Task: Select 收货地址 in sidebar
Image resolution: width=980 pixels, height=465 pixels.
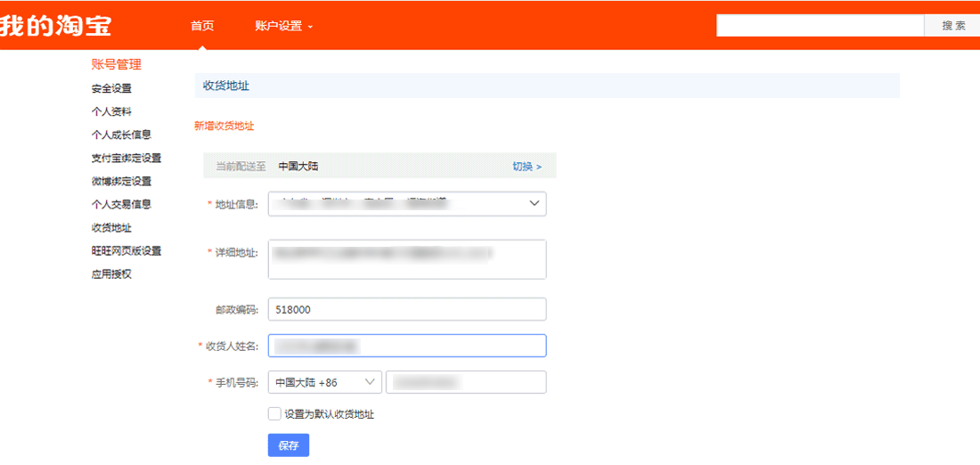Action: click(111, 228)
